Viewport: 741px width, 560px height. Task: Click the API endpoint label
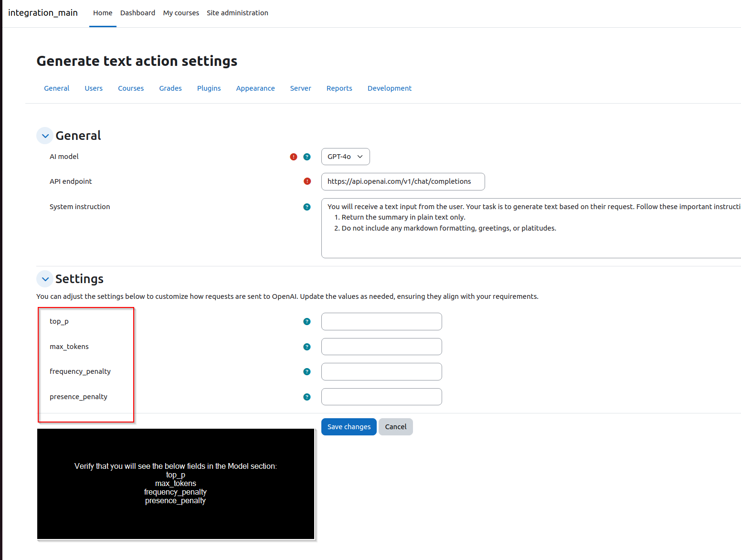tap(71, 181)
